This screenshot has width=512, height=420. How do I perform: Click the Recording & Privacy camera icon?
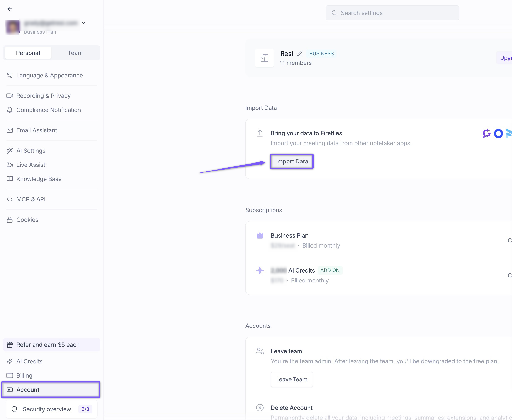coord(10,96)
